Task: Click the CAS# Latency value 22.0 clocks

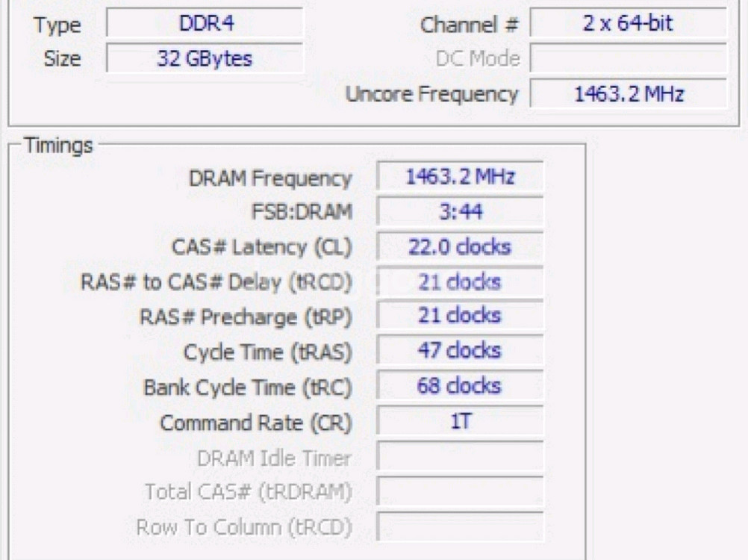Action: pos(460,247)
